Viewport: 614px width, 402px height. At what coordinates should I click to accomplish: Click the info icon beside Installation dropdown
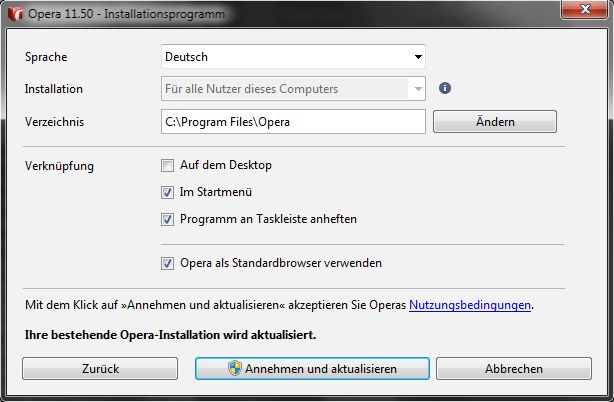coord(444,88)
